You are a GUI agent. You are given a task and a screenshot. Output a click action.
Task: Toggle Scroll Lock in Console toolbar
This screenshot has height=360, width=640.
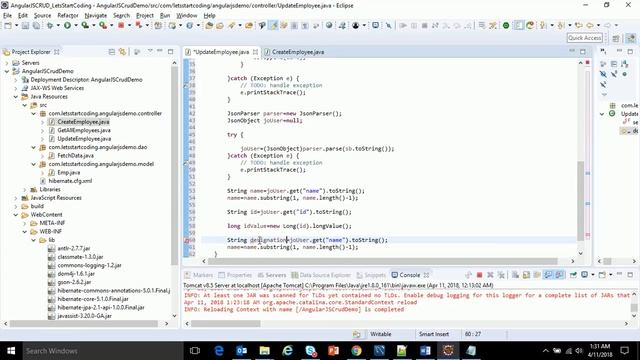click(x=526, y=275)
